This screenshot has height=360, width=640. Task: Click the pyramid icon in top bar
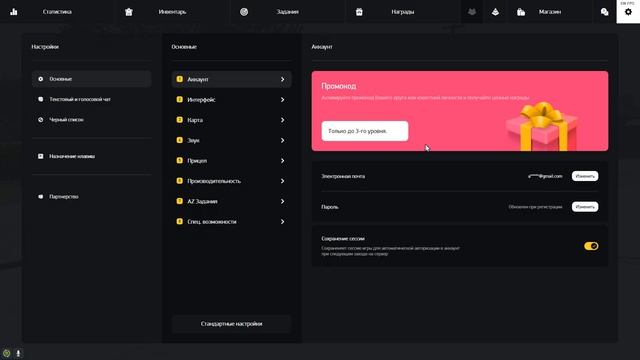coord(495,12)
